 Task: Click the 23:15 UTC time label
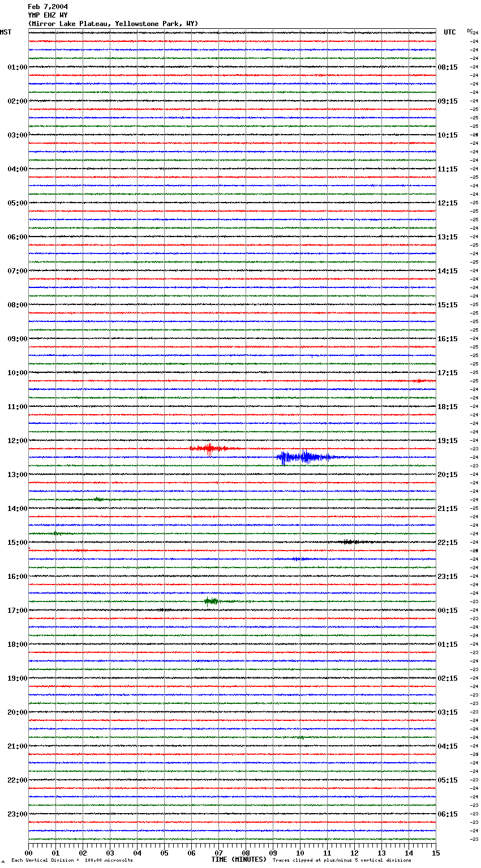coord(448,577)
